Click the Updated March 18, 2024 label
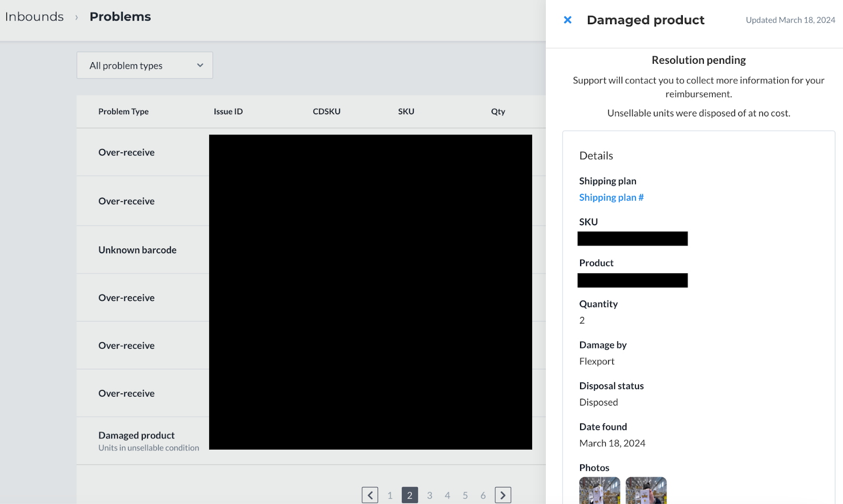This screenshot has width=843, height=504. pos(790,20)
